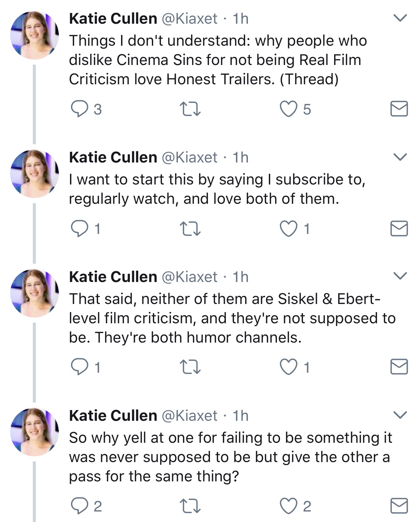Retweet the 'humor channels' tweet

[190, 367]
